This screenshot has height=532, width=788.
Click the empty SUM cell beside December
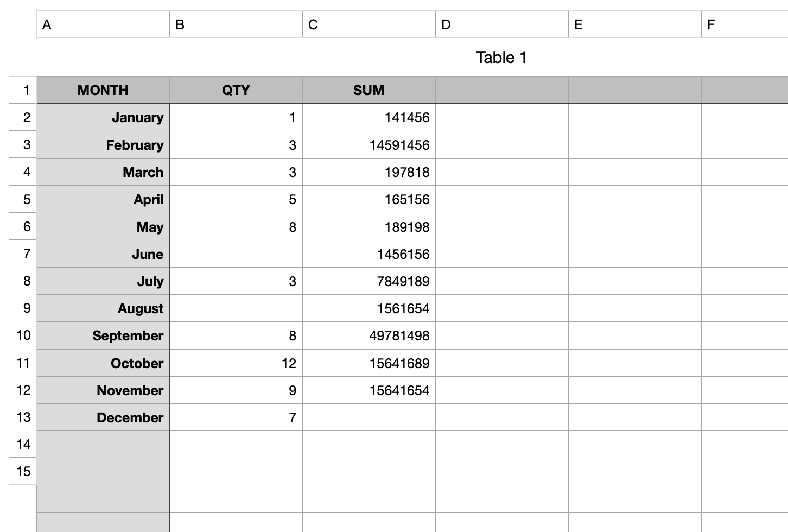tap(369, 417)
